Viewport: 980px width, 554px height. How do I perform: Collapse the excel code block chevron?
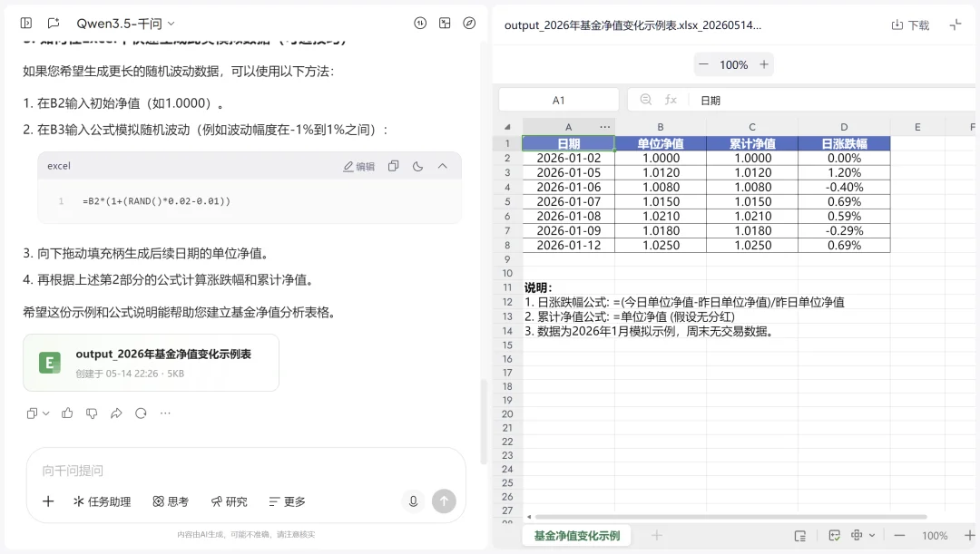pyautogui.click(x=443, y=166)
